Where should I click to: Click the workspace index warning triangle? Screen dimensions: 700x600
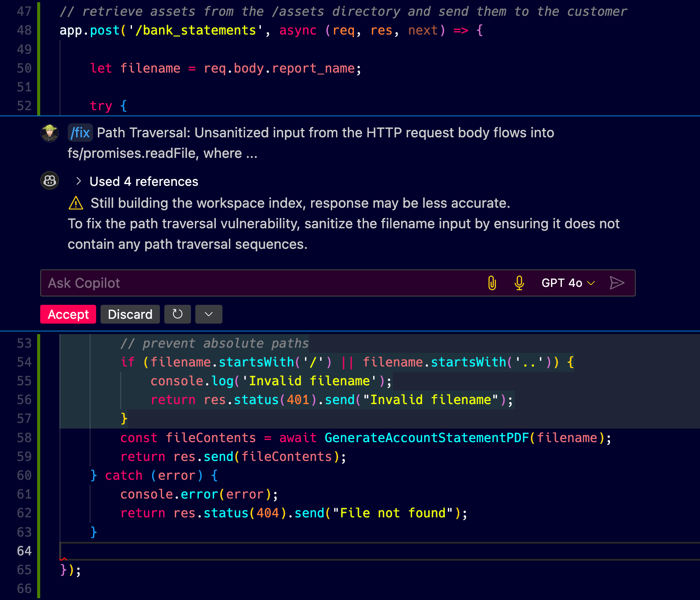tap(76, 203)
